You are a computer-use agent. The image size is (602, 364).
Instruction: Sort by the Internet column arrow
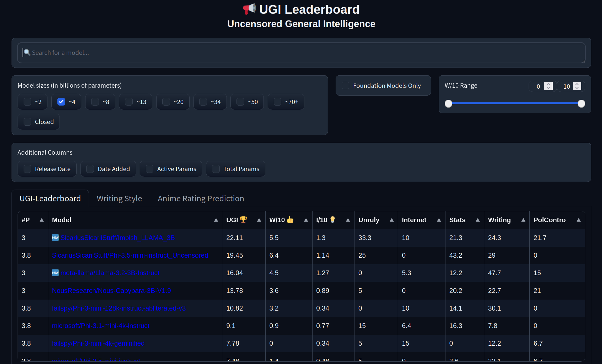439,220
